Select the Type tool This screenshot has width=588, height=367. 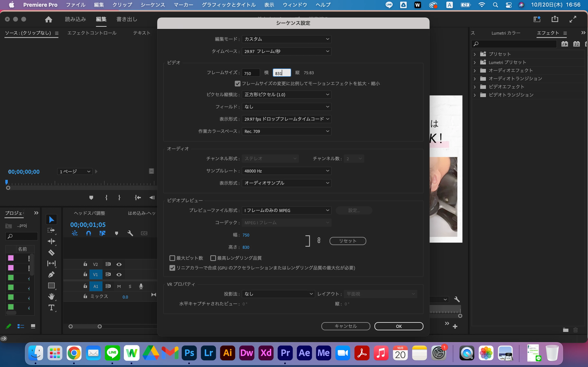click(51, 308)
